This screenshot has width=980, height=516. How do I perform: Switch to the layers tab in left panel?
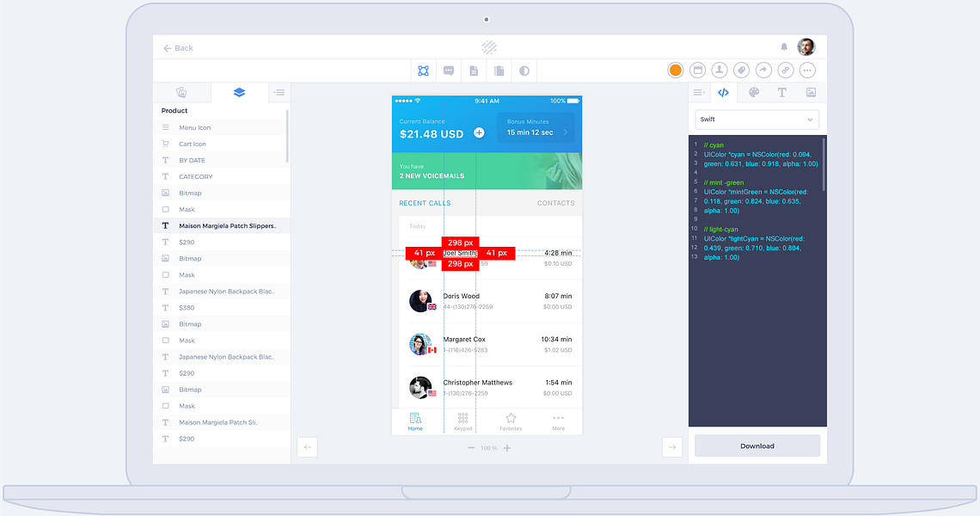[239, 93]
